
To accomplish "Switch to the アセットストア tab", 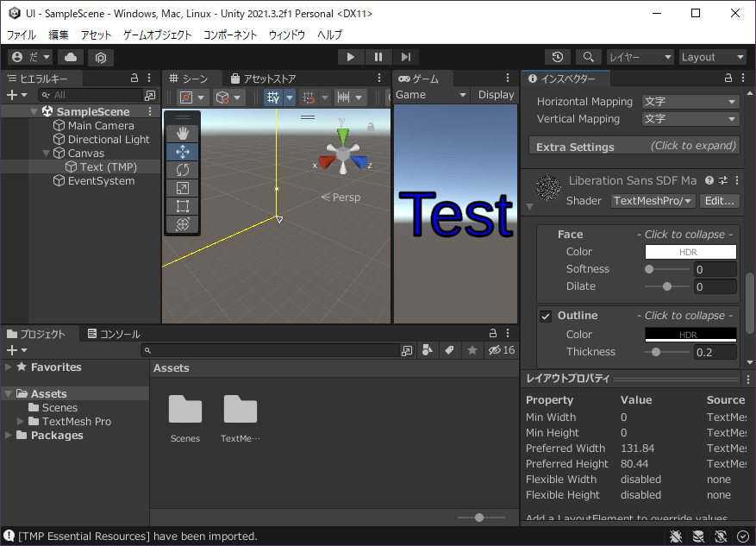I will click(263, 78).
